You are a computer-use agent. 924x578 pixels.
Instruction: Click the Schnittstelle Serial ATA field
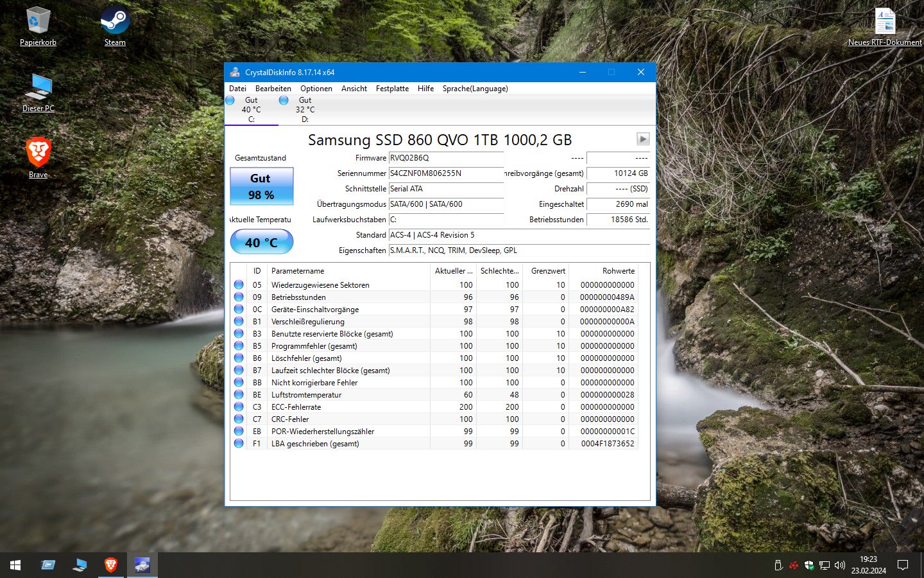click(446, 189)
